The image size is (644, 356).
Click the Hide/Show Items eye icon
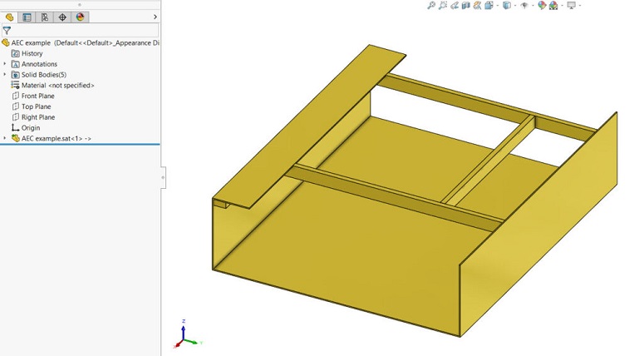tap(524, 5)
